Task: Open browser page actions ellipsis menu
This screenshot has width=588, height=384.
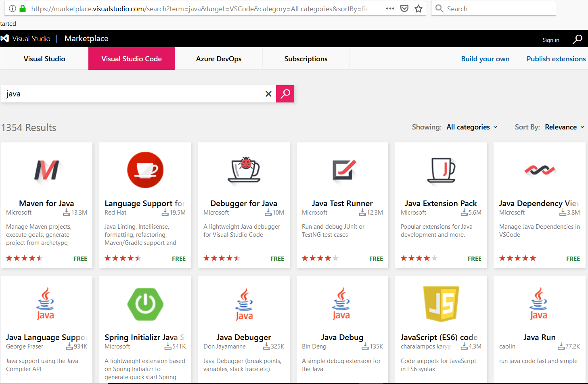Action: [x=390, y=8]
